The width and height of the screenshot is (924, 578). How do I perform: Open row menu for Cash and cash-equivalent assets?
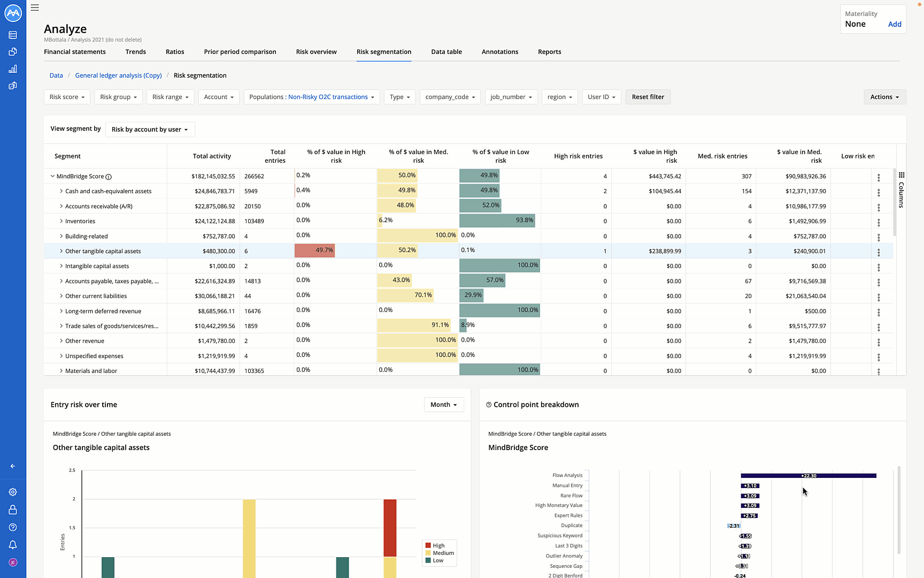879,192
